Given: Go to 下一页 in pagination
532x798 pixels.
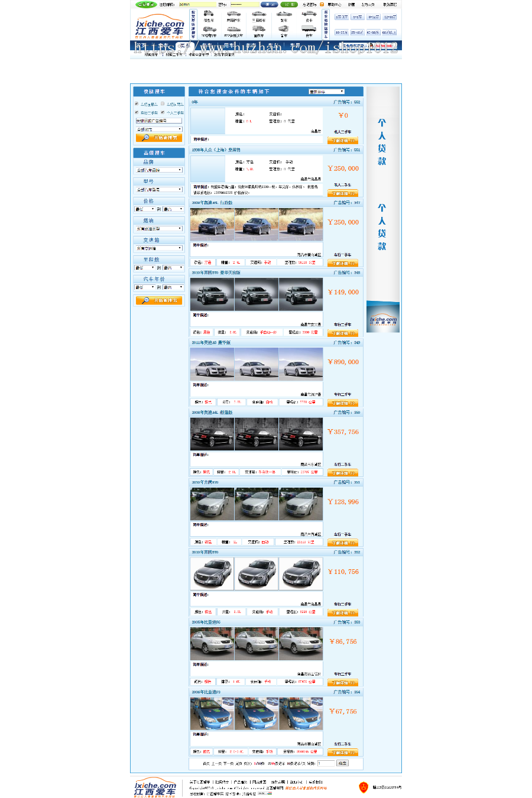Looking at the screenshot, I should point(228,763).
